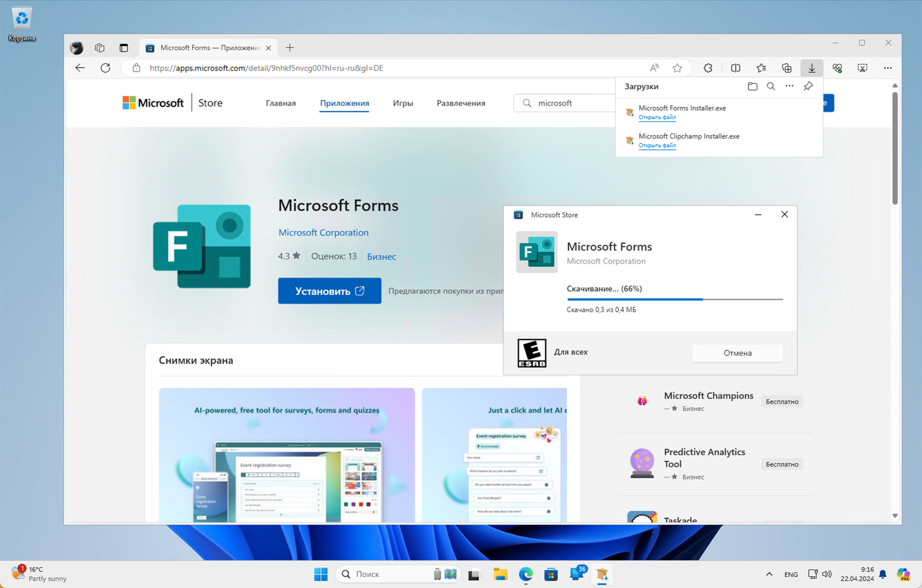Open the clock and date in tray
Viewport: 922px width, 588px height.
click(x=857, y=574)
